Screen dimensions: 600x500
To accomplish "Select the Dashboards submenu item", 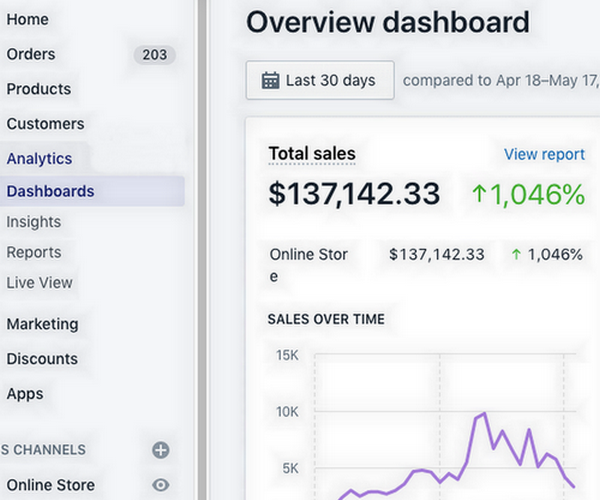I will click(92, 191).
